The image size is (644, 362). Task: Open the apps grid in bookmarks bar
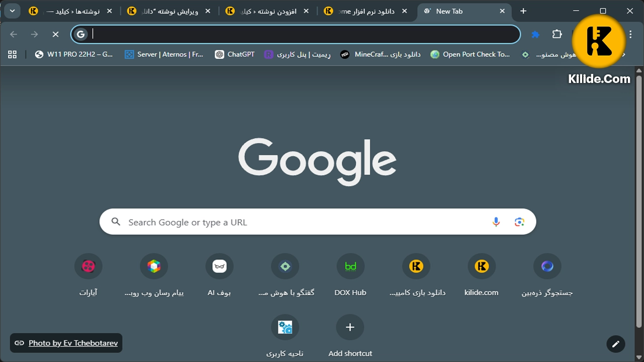(13, 54)
